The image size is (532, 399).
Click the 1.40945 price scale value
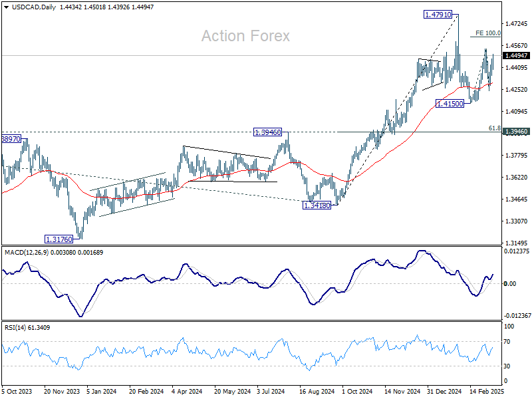(x=517, y=112)
